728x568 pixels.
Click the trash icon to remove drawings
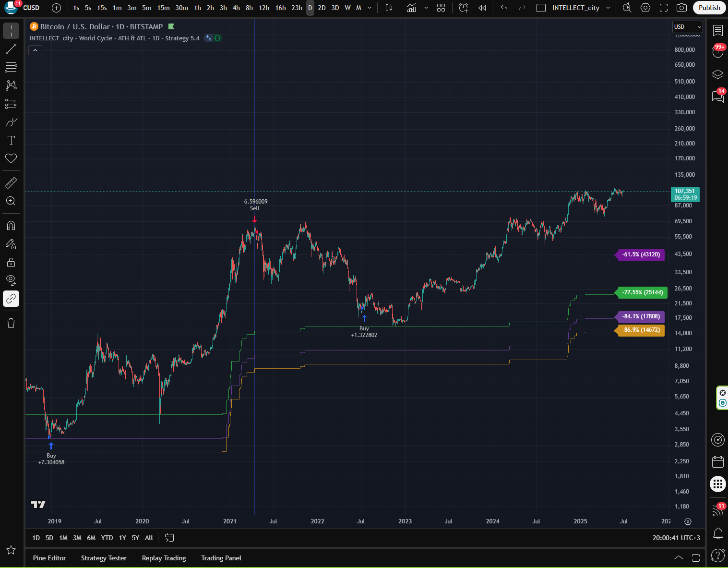click(x=11, y=323)
